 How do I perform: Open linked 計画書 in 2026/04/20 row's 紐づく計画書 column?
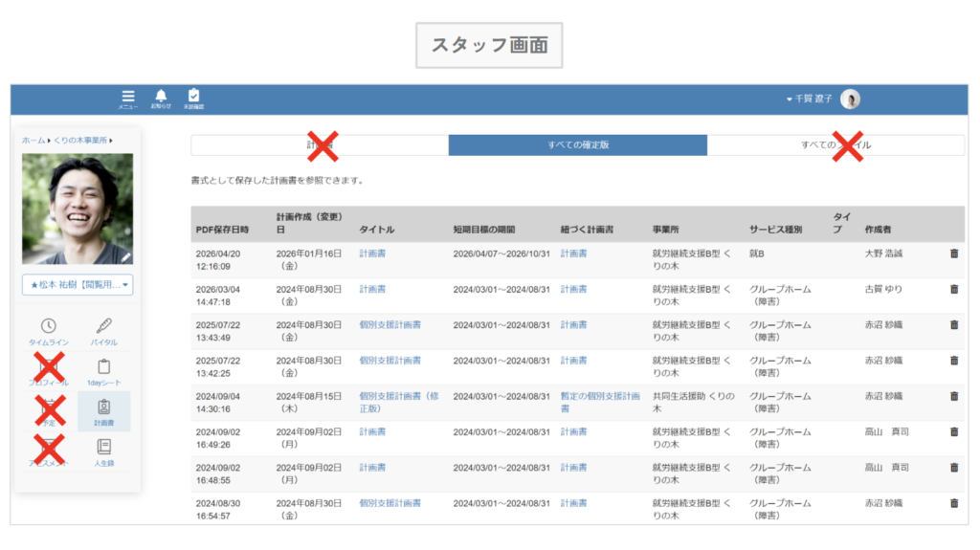(x=574, y=253)
